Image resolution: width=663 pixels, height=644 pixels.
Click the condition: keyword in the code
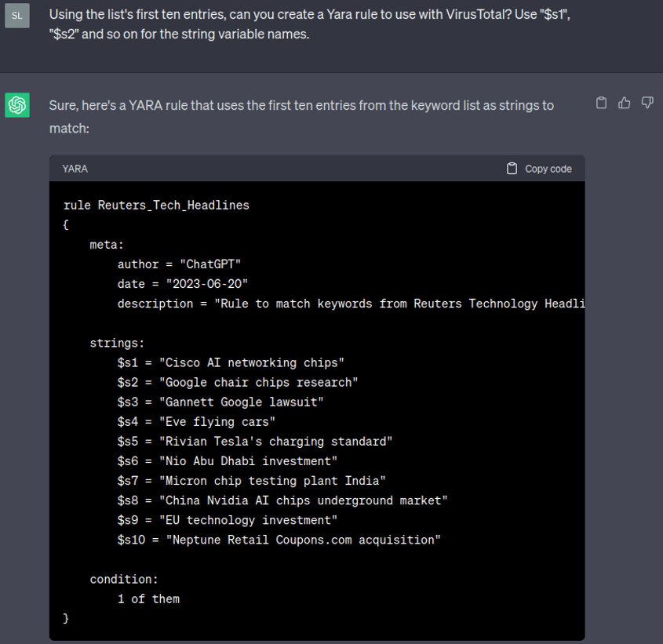tap(124, 579)
